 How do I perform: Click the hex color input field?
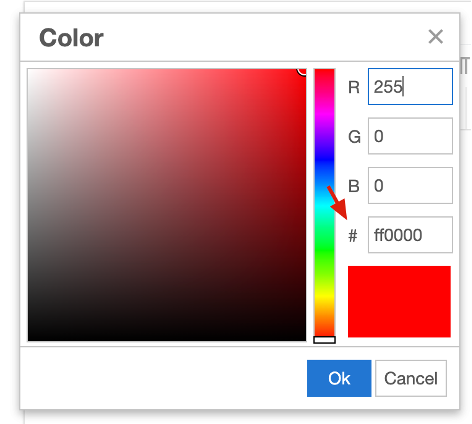coord(410,235)
